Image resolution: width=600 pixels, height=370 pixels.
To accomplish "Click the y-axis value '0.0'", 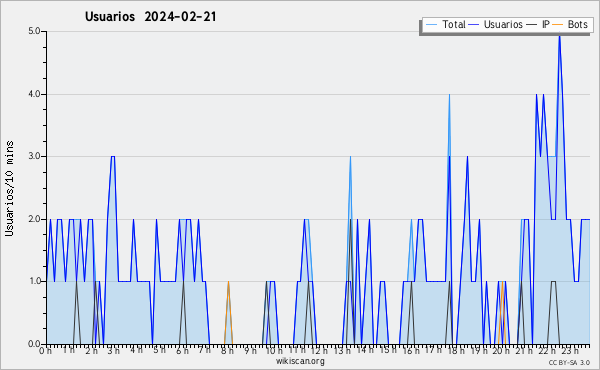I will click(x=34, y=344).
